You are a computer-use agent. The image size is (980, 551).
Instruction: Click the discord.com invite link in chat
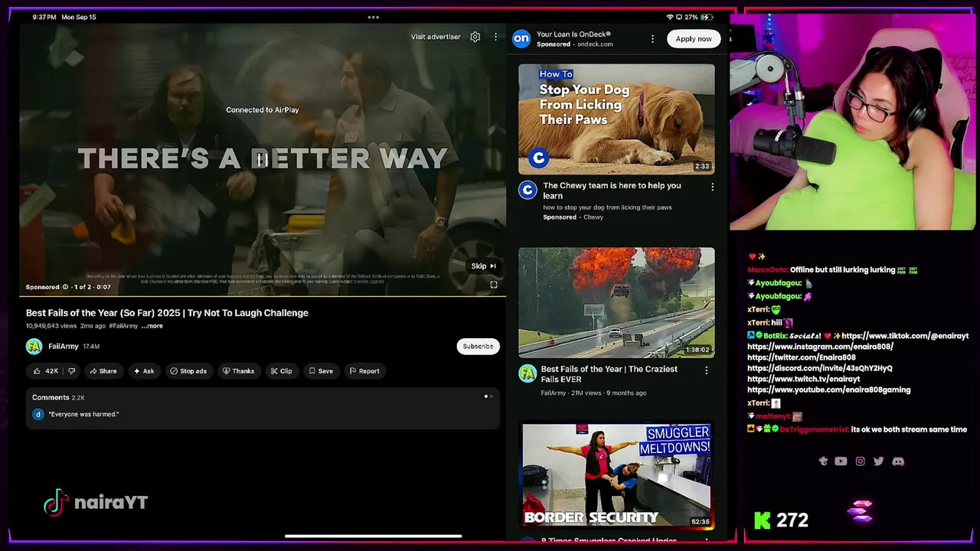(x=820, y=368)
